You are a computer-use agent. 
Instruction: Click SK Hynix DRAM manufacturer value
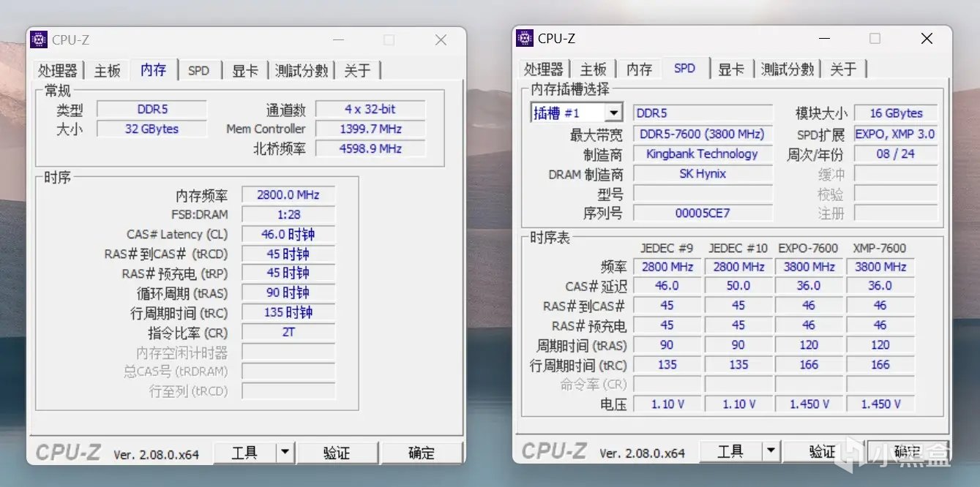pos(703,173)
